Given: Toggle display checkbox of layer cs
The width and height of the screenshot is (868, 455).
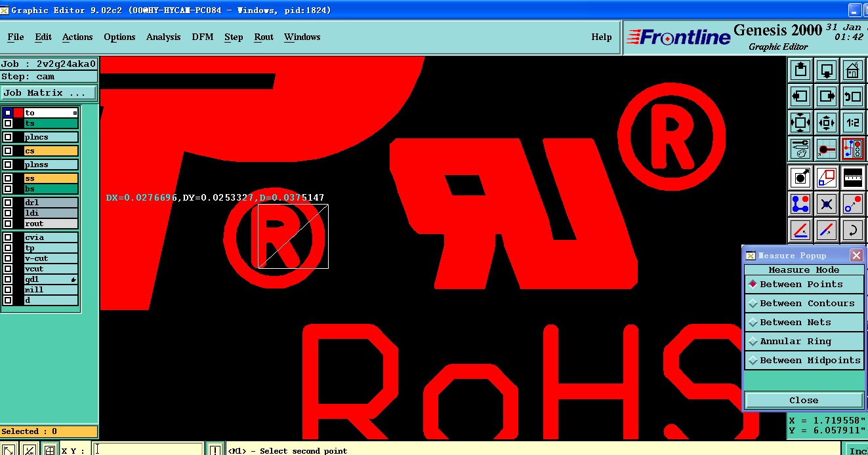Looking at the screenshot, I should pyautogui.click(x=7, y=151).
